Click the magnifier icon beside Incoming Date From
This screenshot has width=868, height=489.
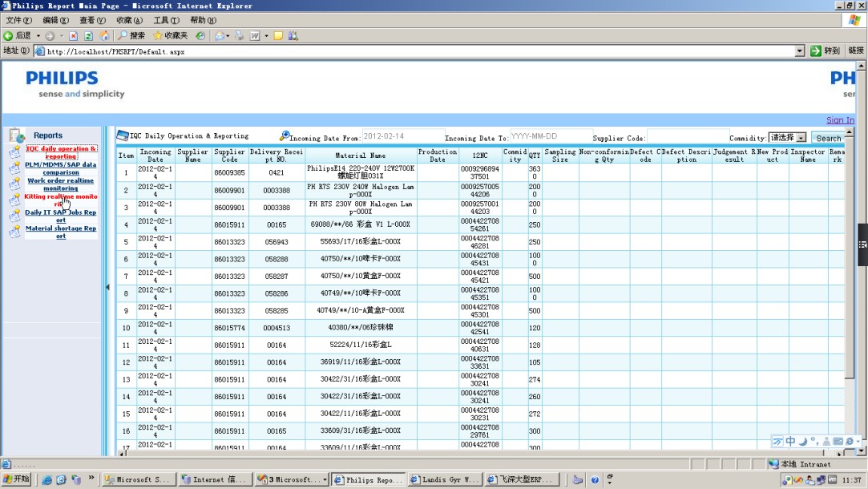tap(285, 135)
